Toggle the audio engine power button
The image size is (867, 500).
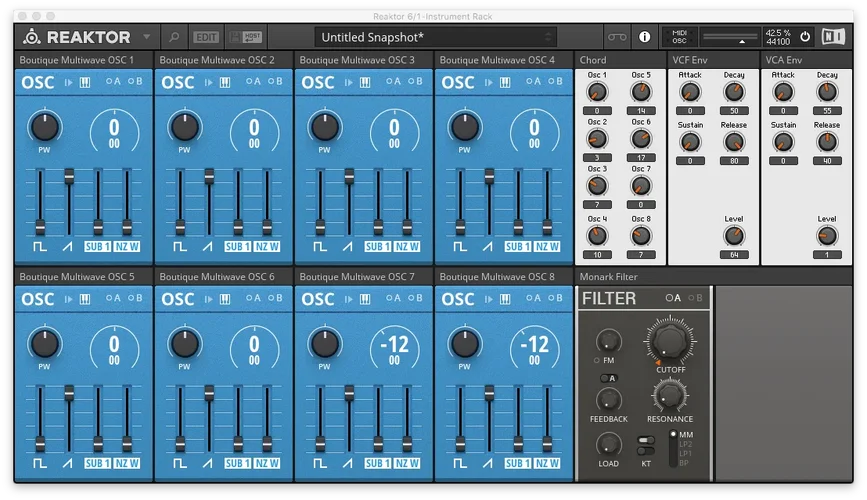(805, 37)
